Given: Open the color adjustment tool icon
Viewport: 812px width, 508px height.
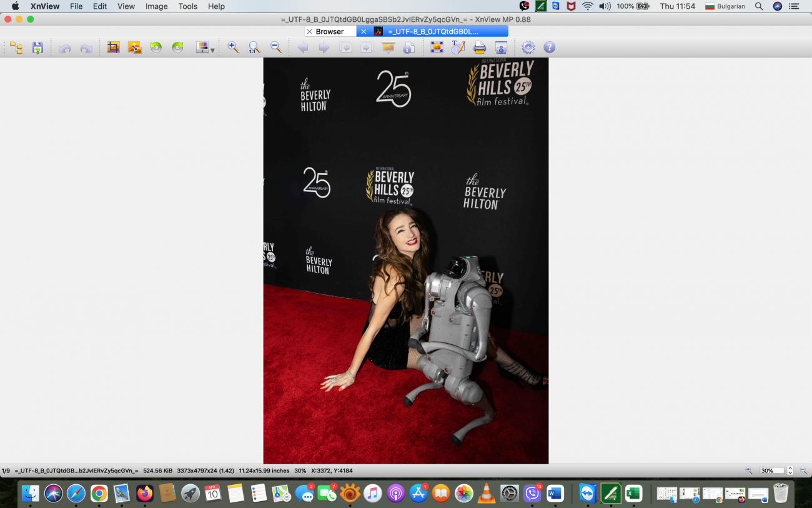Looking at the screenshot, I should (202, 47).
